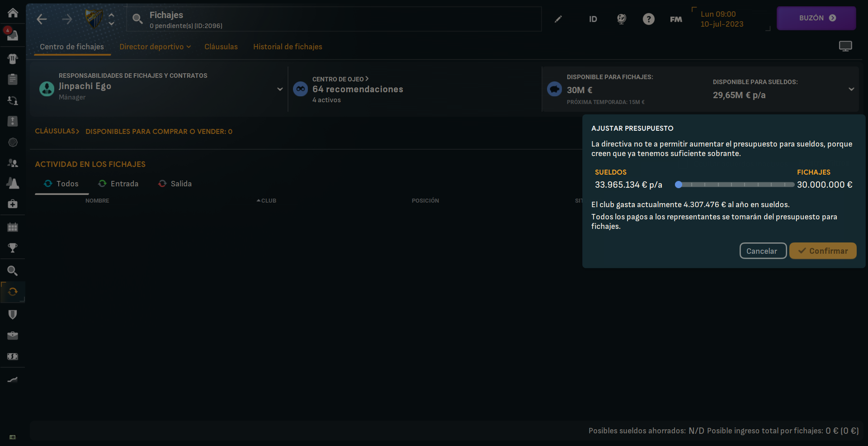Screen dimensions: 868x446
Task: Click the pencil edit icon in header
Action: coord(558,19)
